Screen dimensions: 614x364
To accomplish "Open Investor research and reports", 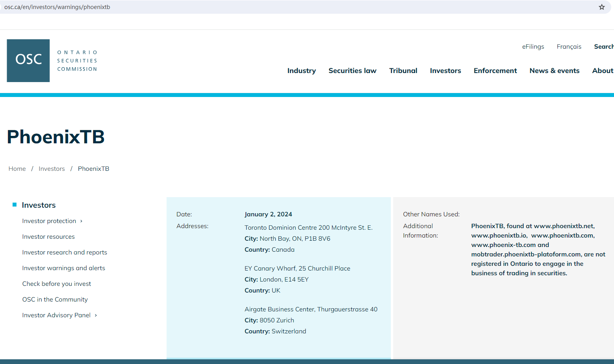I will click(64, 252).
